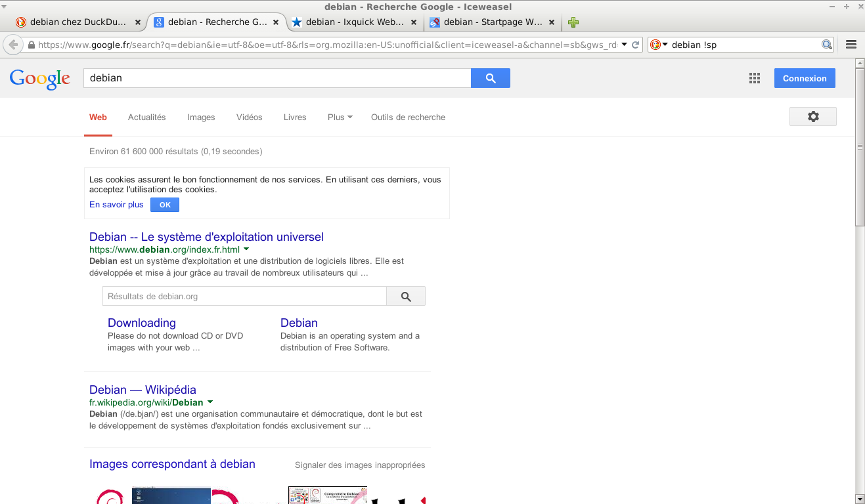Open the Iceweasel hamburger menu
This screenshot has height=504, width=865.
[851, 45]
